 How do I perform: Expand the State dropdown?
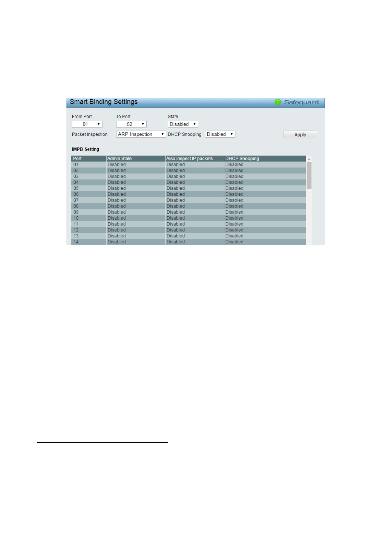pyautogui.click(x=183, y=124)
